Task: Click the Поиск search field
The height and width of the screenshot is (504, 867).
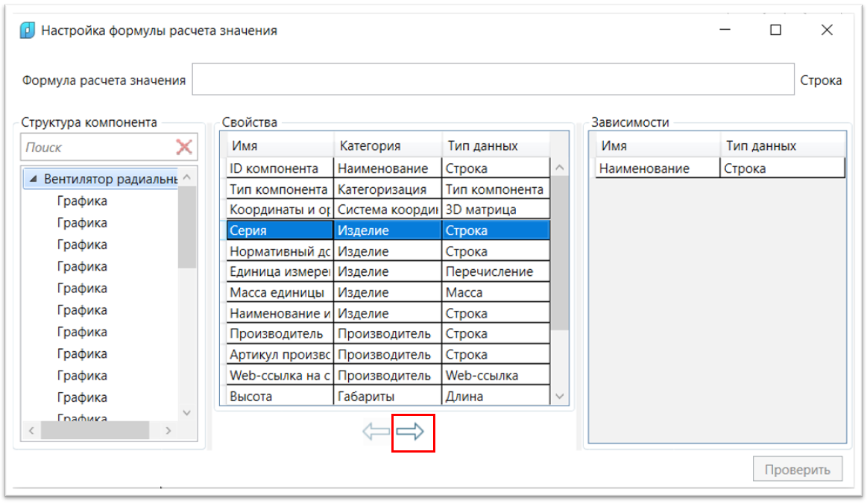Action: (x=97, y=148)
